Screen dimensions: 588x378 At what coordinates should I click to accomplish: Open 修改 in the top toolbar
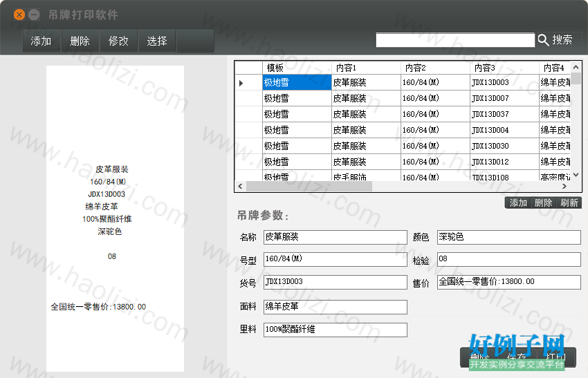[118, 41]
